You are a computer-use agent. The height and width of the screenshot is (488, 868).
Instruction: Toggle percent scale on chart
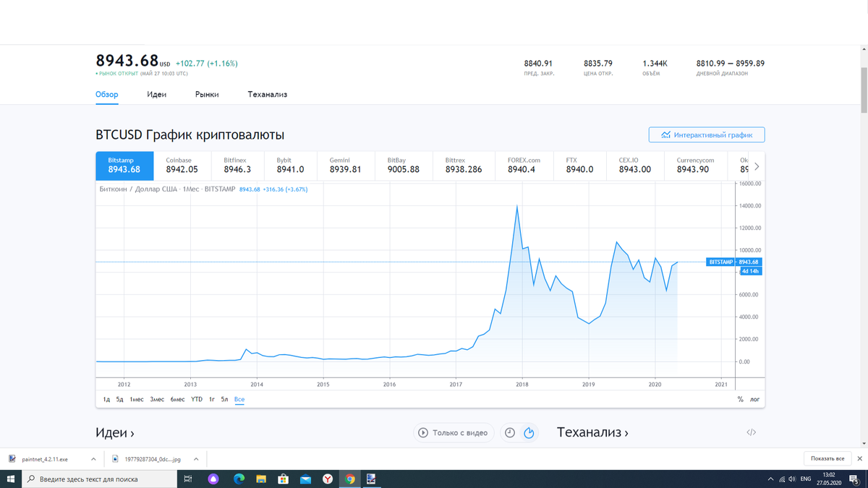point(740,399)
